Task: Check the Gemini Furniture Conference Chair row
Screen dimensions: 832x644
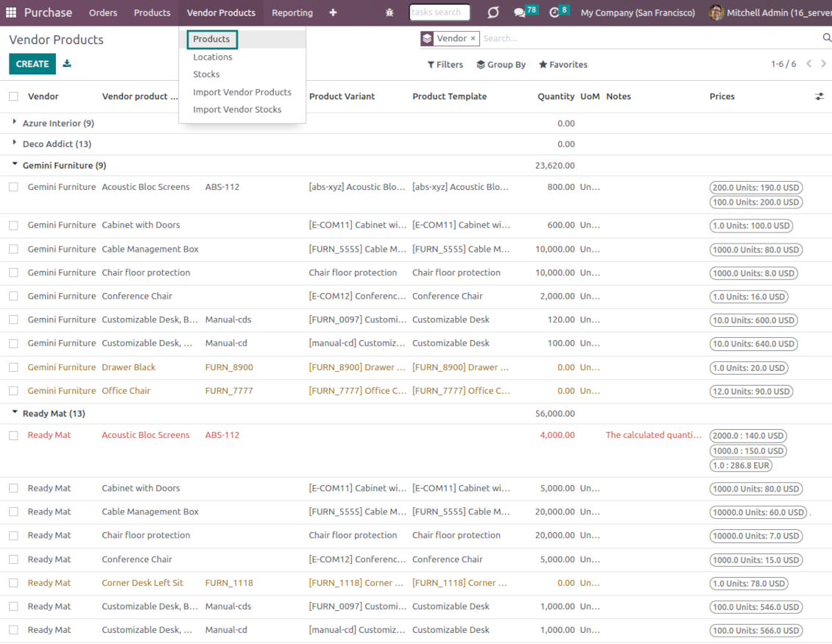Action: (13, 296)
